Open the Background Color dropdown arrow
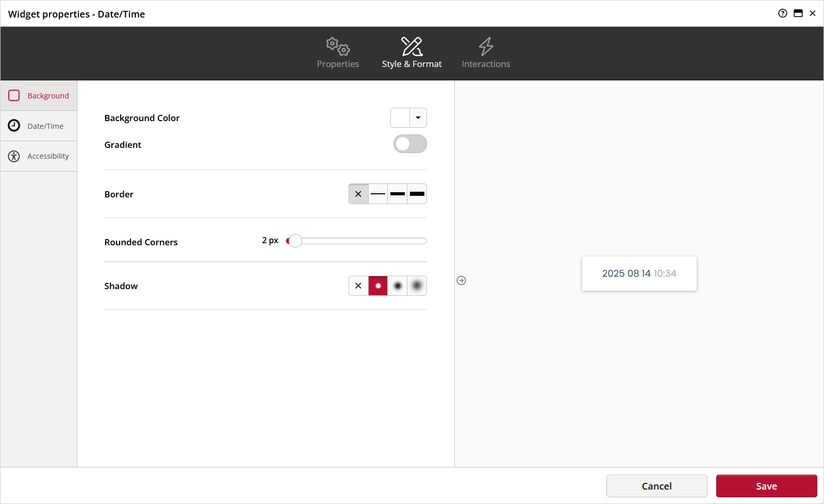 [x=418, y=117]
